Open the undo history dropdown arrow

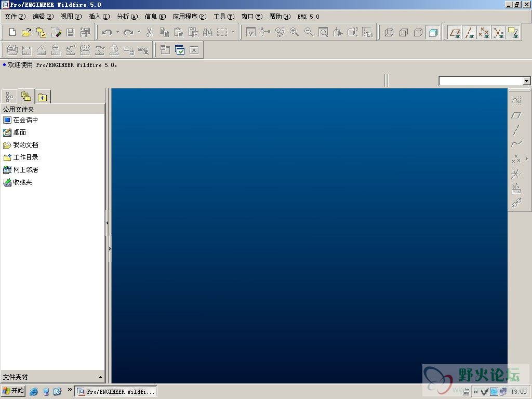click(x=117, y=32)
